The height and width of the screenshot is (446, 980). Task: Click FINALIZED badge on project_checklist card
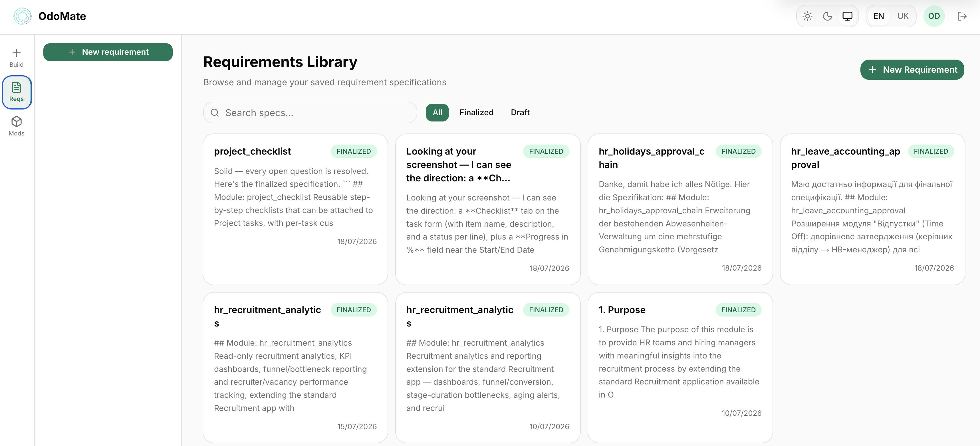(x=353, y=151)
